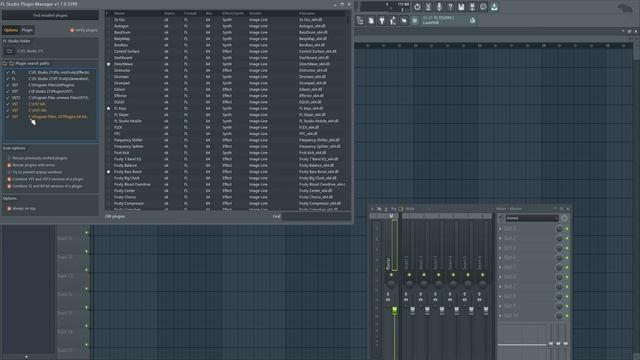Select the Frequency Shifter plugin row

226,140
